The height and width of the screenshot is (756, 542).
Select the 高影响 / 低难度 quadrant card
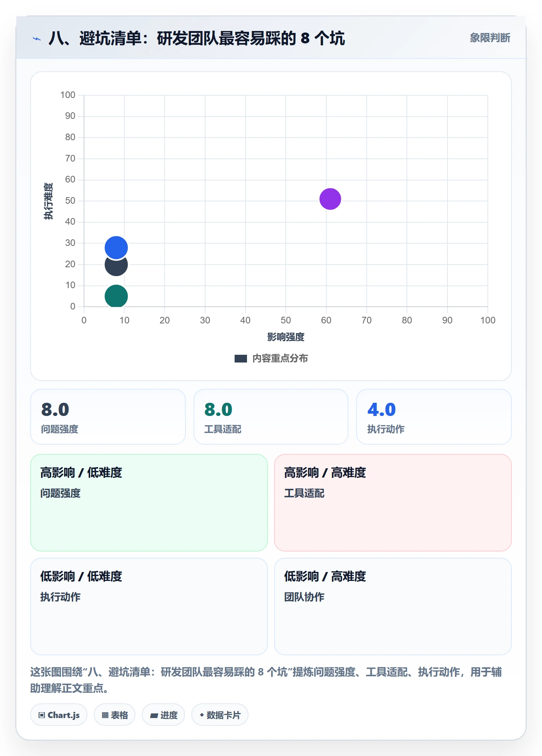pyautogui.click(x=149, y=503)
